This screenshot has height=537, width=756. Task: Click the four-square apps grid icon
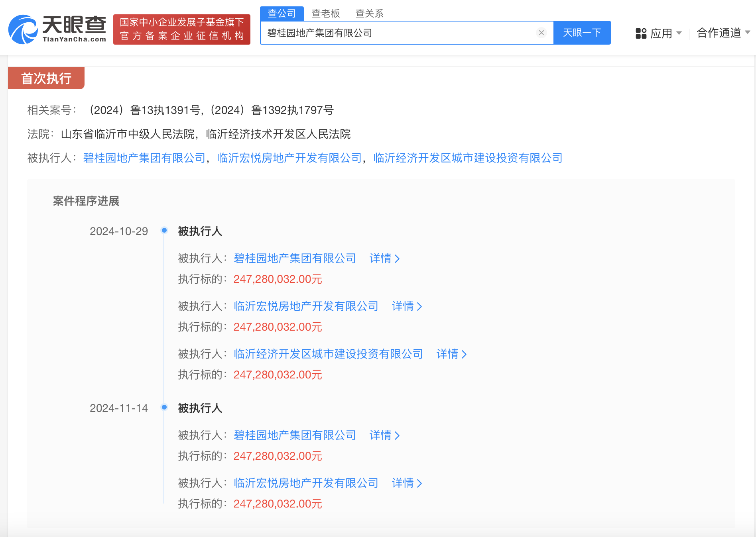[x=641, y=33]
